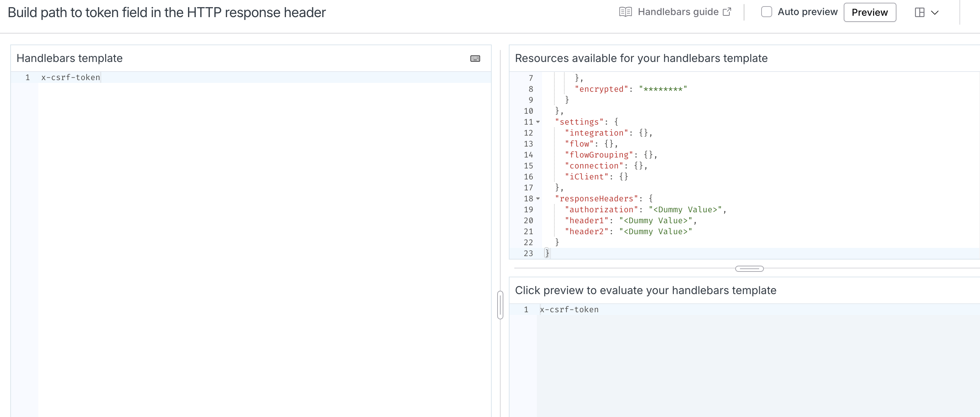
Task: Click line number 1 in the template gutter
Action: coord(27,78)
